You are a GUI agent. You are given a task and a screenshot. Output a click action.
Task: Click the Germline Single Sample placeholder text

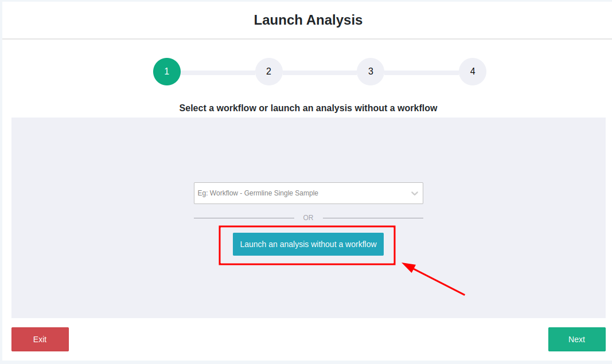click(x=258, y=193)
